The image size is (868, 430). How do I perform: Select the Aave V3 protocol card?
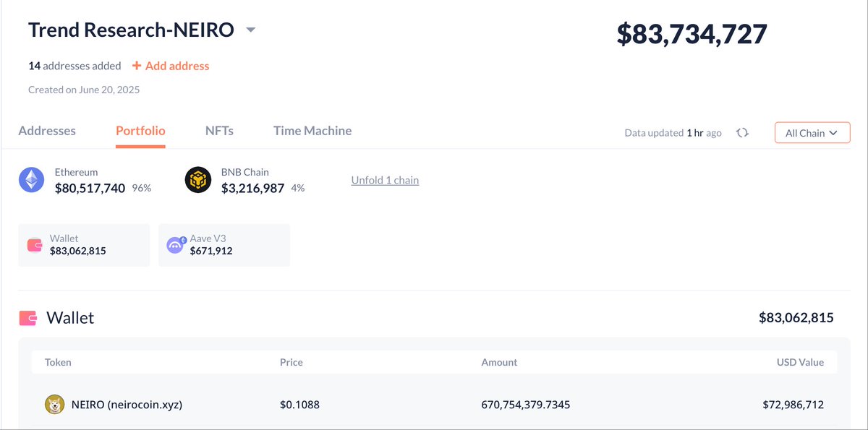224,245
